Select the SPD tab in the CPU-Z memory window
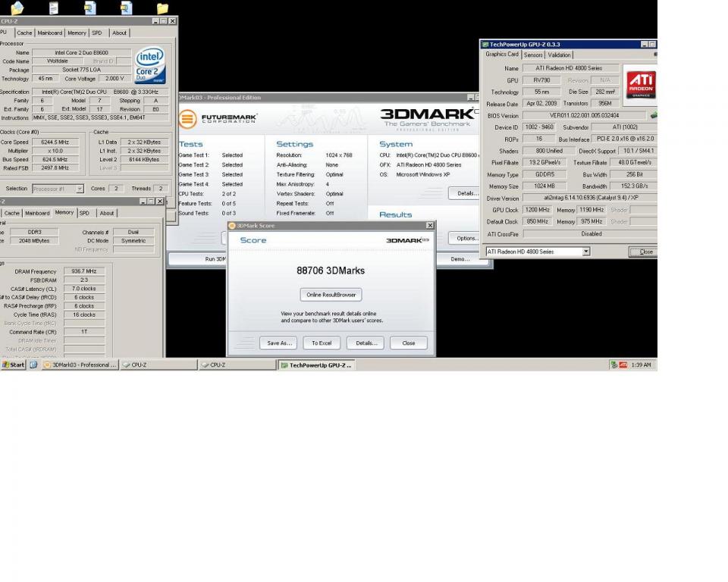 84,213
